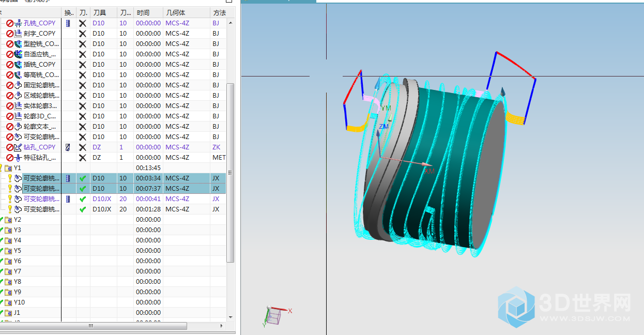Sort by the 时间 column header

click(x=148, y=12)
